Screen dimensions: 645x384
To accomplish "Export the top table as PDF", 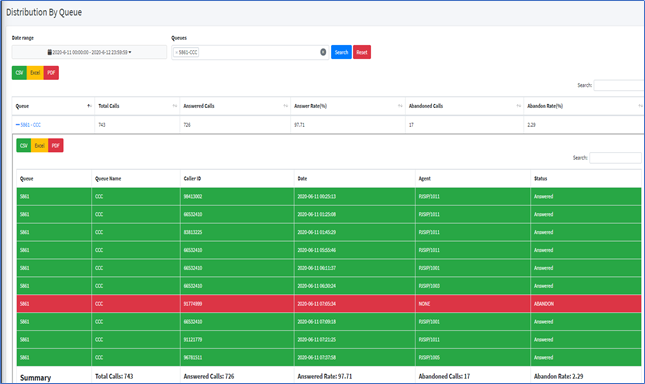I will point(51,73).
